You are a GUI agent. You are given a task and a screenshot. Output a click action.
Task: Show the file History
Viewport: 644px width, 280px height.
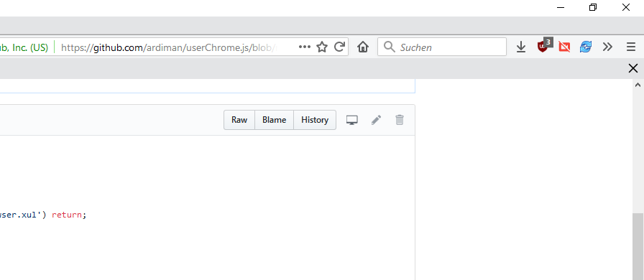(315, 120)
